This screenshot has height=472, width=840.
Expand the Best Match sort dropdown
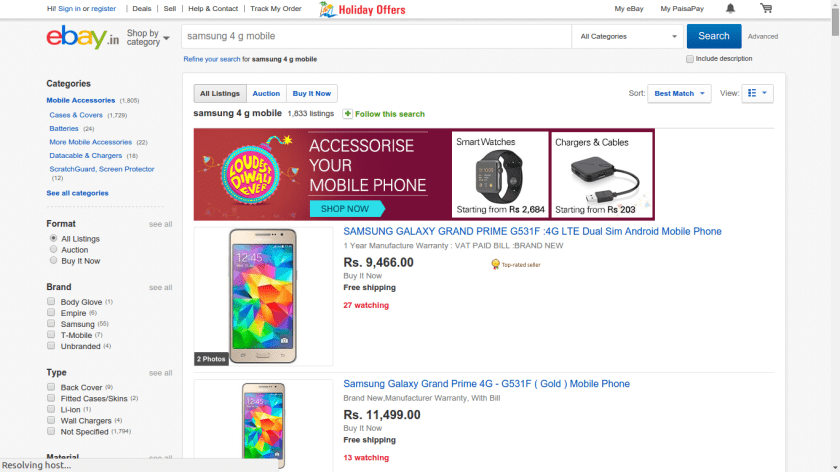click(x=678, y=93)
